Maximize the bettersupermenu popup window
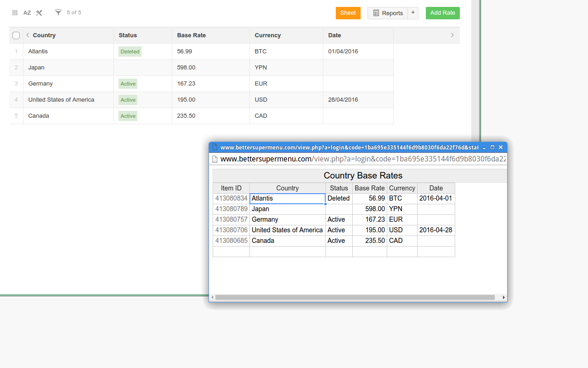 coord(492,147)
